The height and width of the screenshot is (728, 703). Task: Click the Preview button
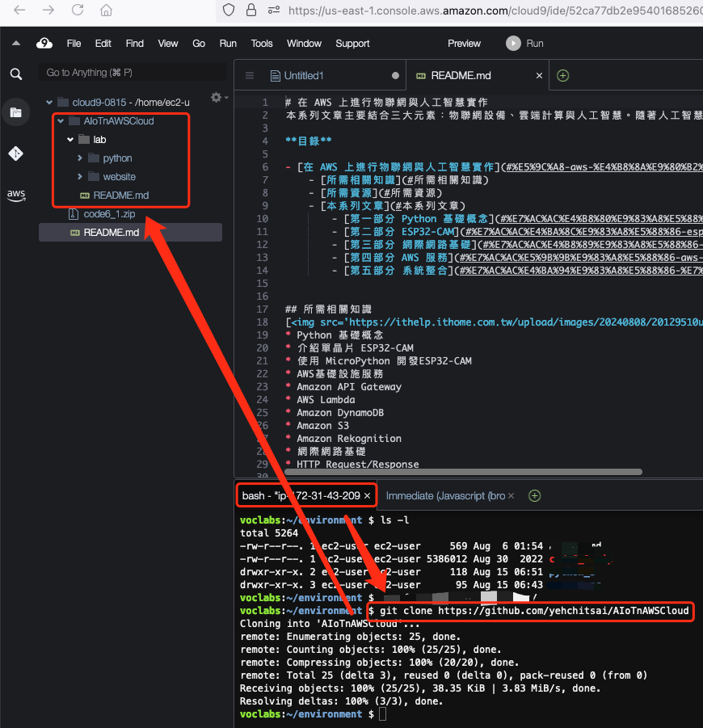(x=464, y=43)
